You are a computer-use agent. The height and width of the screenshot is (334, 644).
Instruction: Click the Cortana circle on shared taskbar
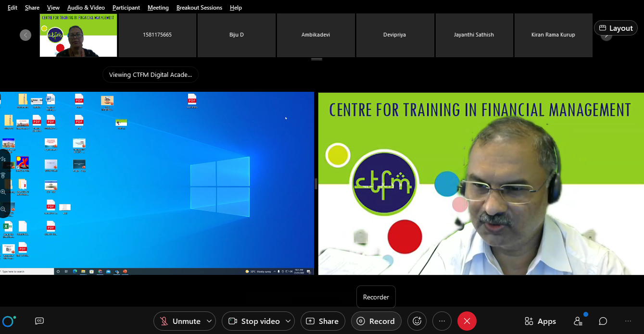pyautogui.click(x=58, y=272)
